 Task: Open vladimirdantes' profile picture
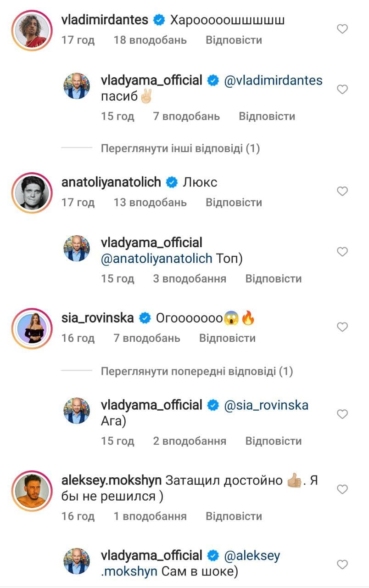pyautogui.click(x=31, y=29)
